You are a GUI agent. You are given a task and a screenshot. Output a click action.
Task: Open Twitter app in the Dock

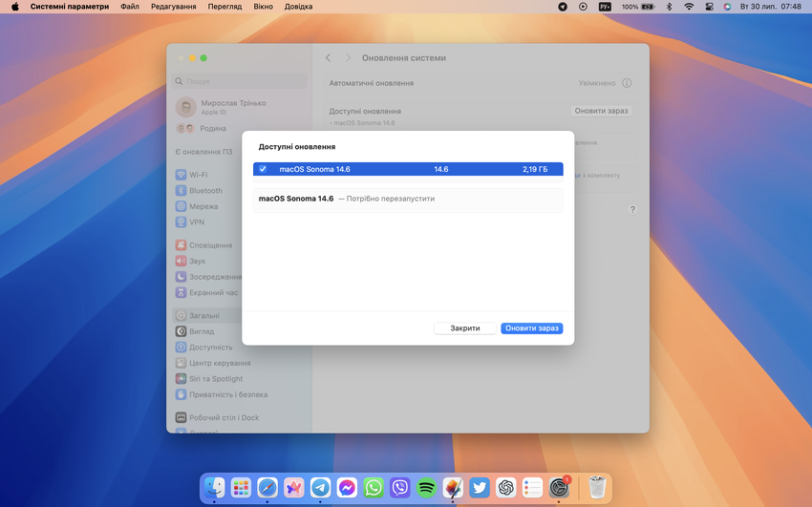click(x=480, y=487)
